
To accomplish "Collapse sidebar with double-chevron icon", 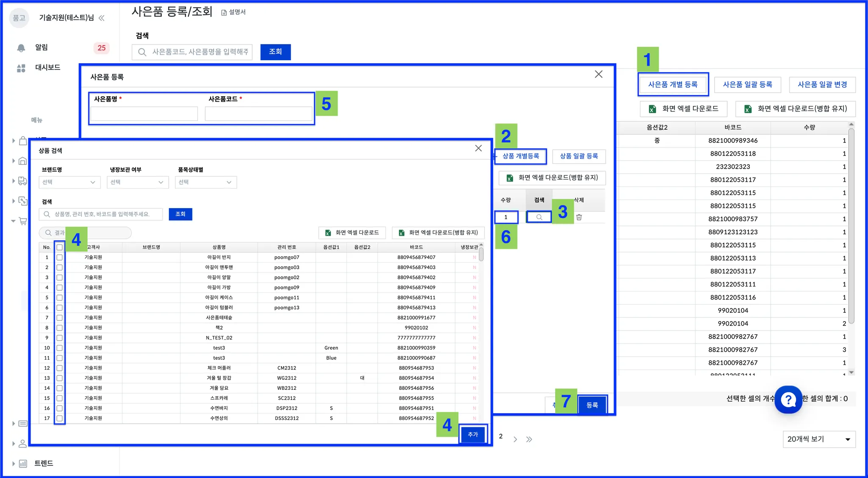I will (102, 18).
